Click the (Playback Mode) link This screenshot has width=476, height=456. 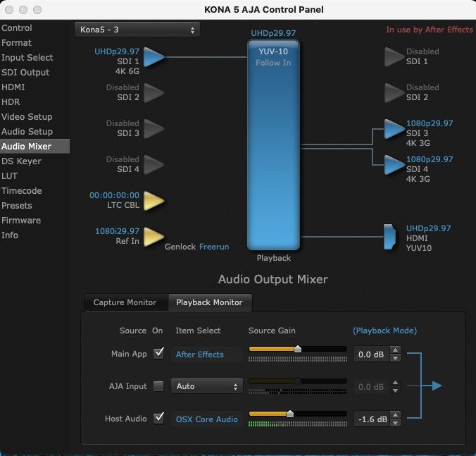click(384, 331)
